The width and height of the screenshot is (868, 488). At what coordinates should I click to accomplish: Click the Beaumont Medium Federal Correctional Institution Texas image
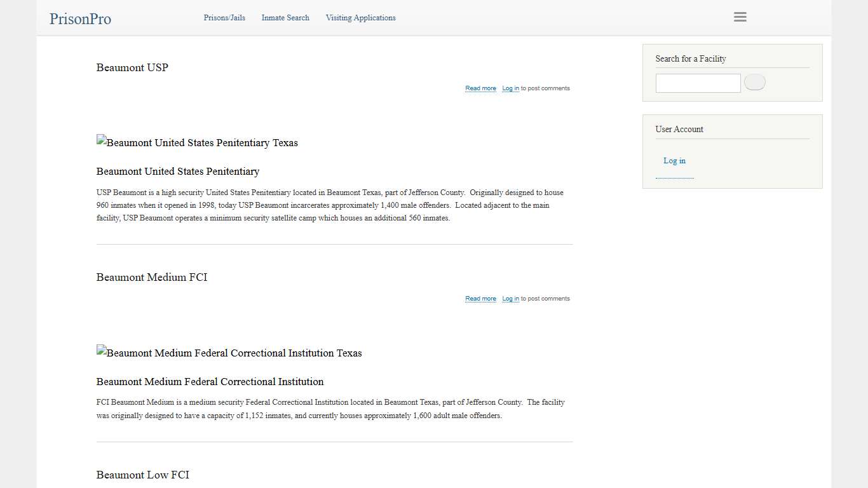pyautogui.click(x=229, y=353)
